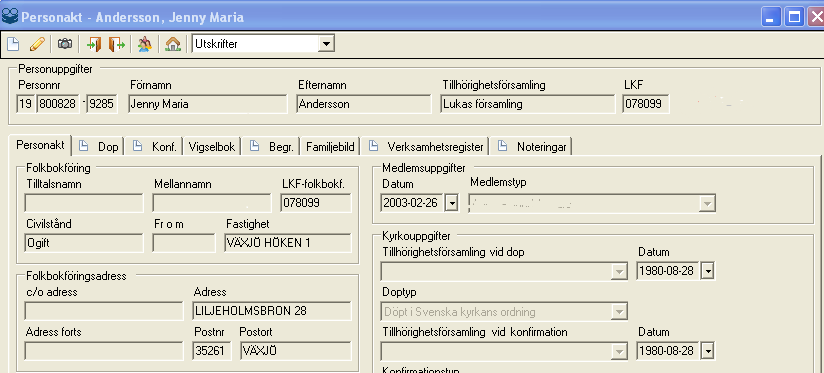Click the LKF-folkbokf. field

[316, 203]
